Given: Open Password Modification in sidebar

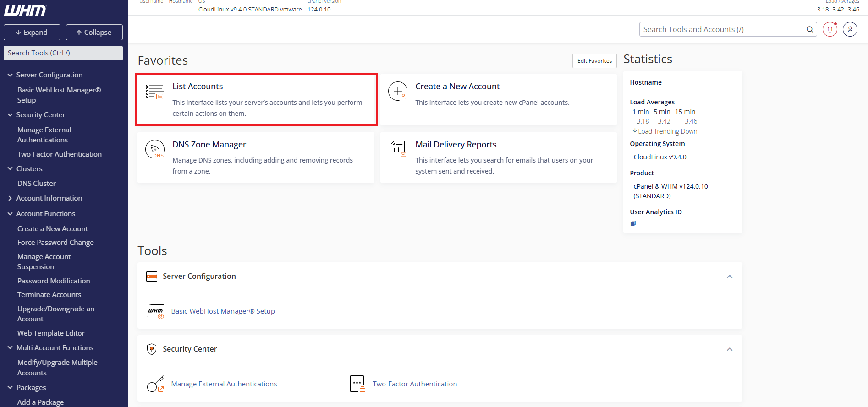Looking at the screenshot, I should (x=54, y=281).
